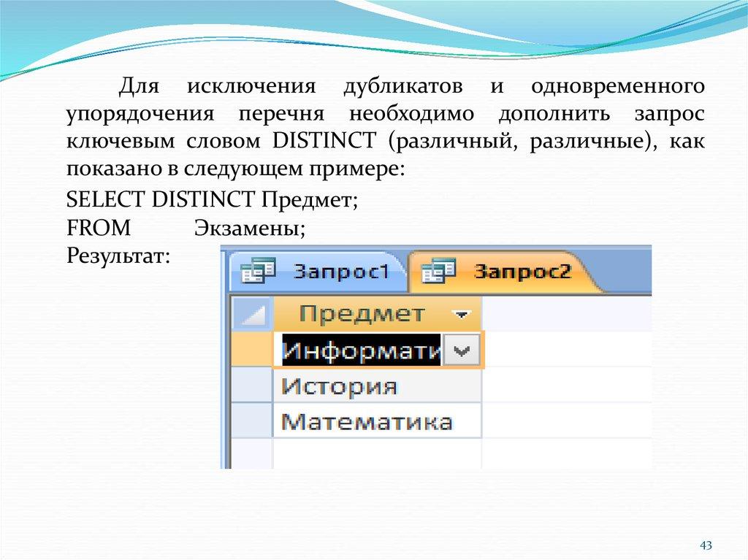748x560 pixels.
Task: Click the select-all corner cell of the datasheet
Action: coord(250,315)
